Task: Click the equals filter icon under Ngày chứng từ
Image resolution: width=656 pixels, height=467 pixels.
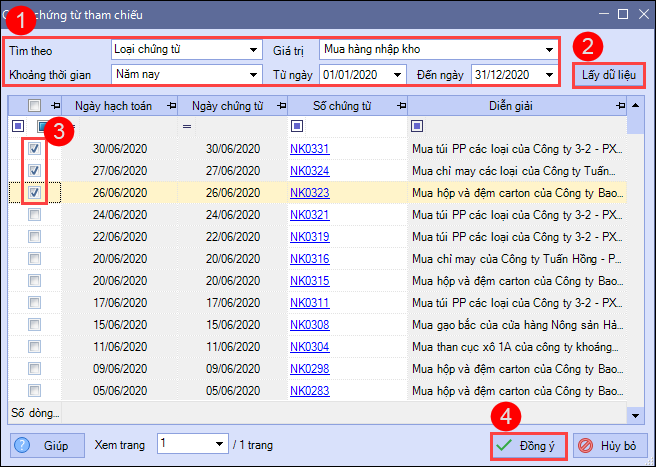Action: coord(187,127)
